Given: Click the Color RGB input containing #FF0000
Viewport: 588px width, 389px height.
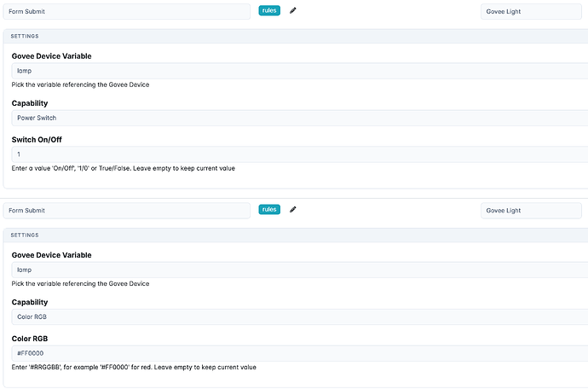Looking at the screenshot, I should (x=300, y=353).
